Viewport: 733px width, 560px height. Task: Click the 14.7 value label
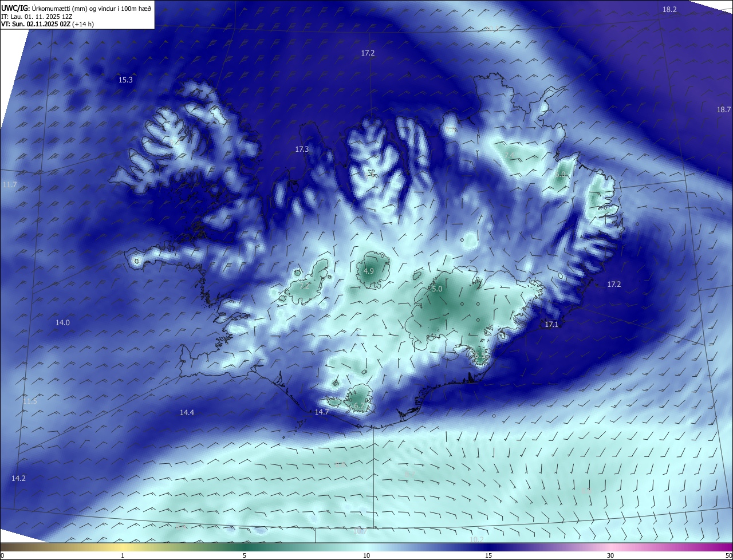(x=322, y=412)
